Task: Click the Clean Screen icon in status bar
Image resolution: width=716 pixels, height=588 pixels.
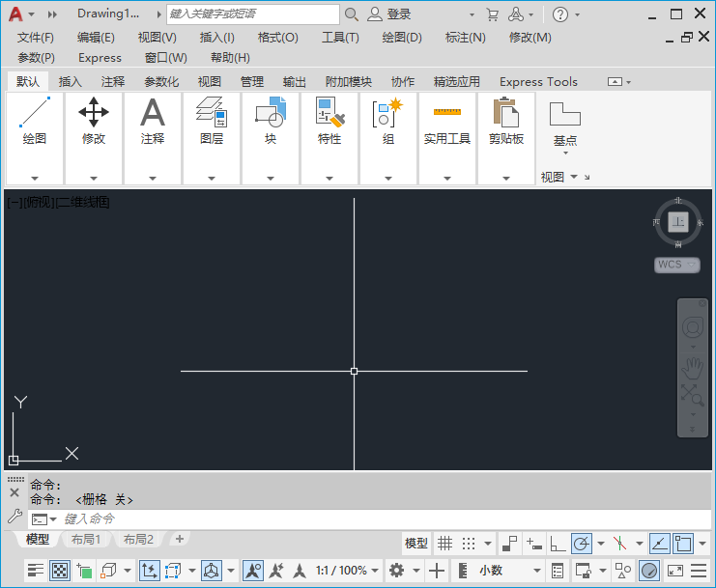Action: pyautogui.click(x=674, y=571)
